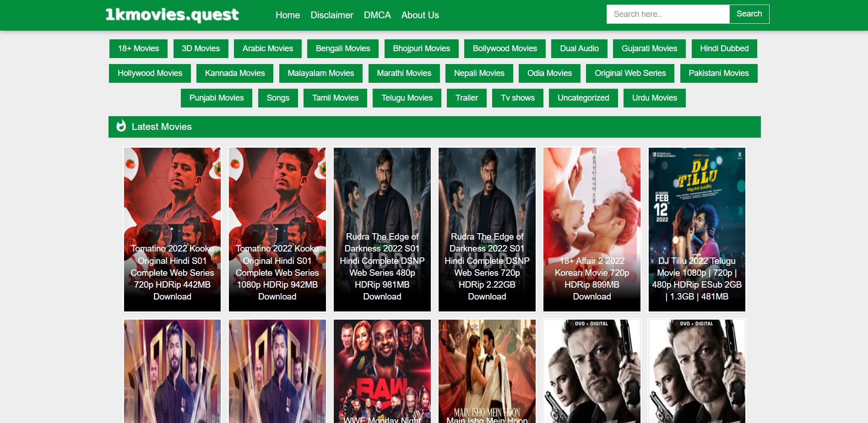Browse the Gujarati Movies category
Viewport: 868px width, 423px height.
coord(649,48)
